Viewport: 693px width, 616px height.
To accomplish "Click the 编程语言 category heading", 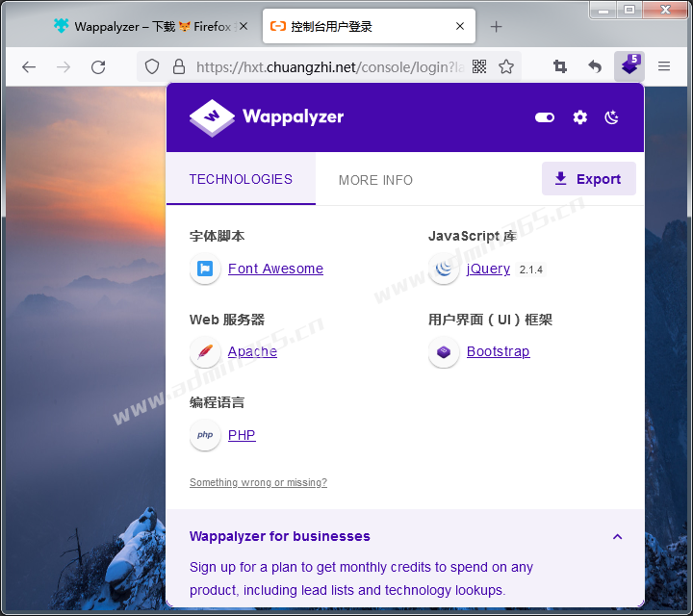I will click(217, 402).
